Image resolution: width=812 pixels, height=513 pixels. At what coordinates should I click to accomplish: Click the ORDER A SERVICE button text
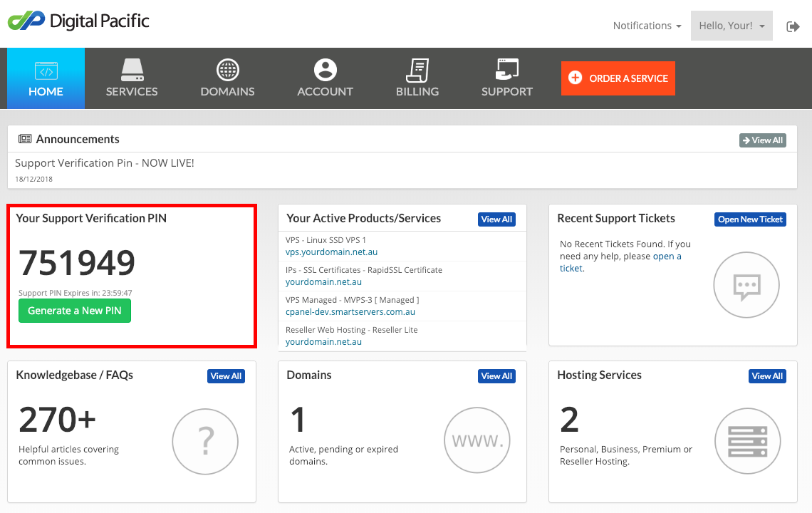click(629, 78)
